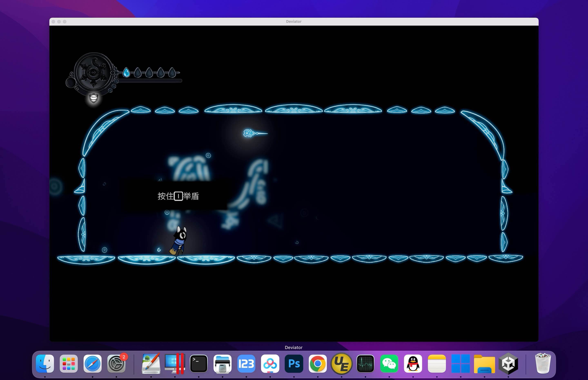Launch Terminal from the dock
588x380 pixels.
[198, 363]
